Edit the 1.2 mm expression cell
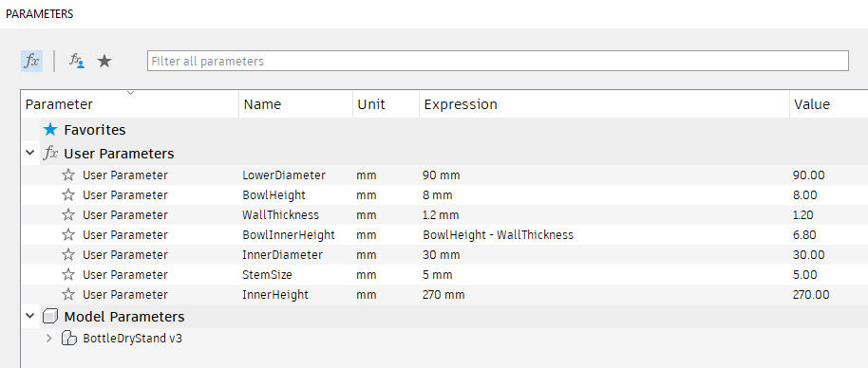 441,215
